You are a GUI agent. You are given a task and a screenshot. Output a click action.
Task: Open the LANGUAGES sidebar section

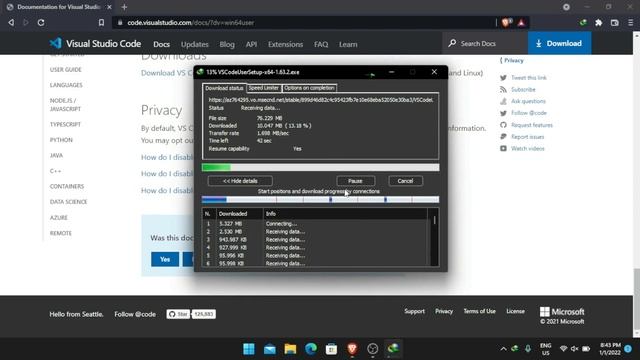pyautogui.click(x=66, y=85)
